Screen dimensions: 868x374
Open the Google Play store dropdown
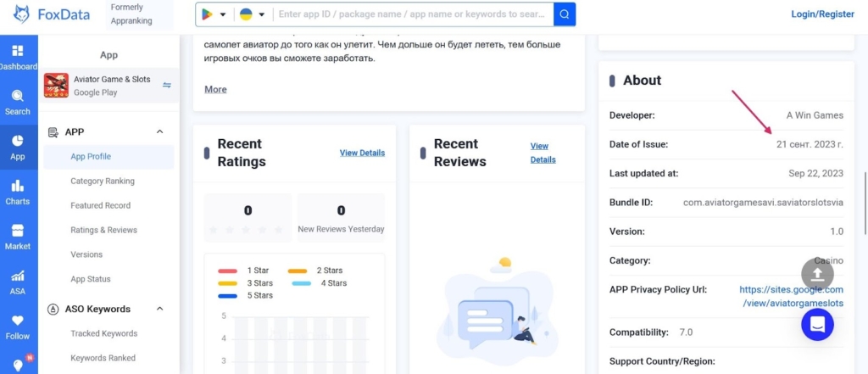(213, 14)
